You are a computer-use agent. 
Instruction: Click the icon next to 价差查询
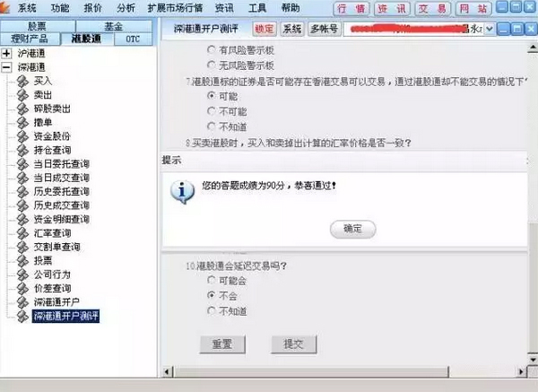[22, 288]
